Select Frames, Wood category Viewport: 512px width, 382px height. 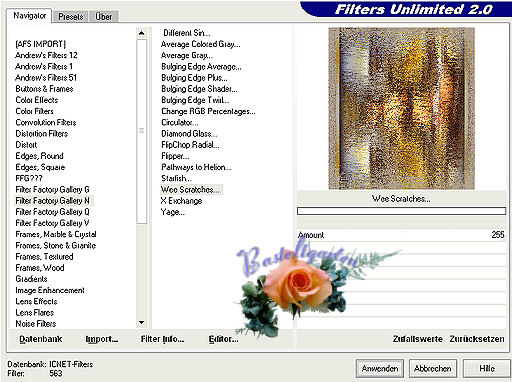(x=40, y=268)
